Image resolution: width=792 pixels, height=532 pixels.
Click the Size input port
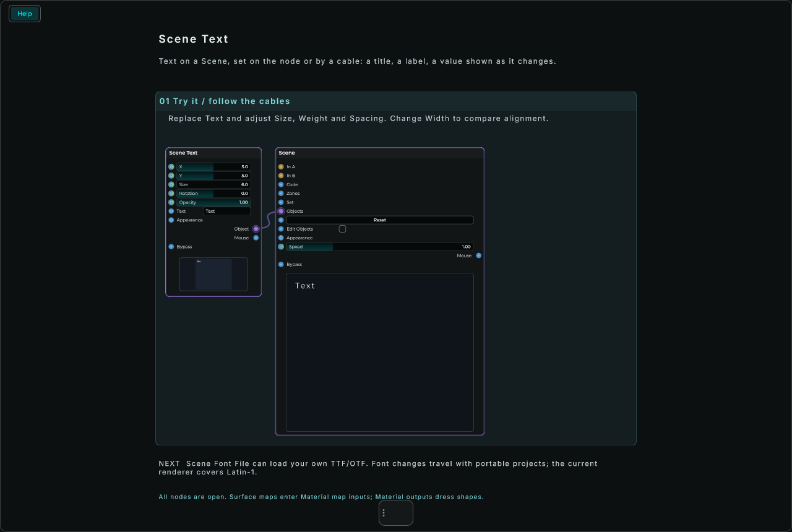pos(171,184)
